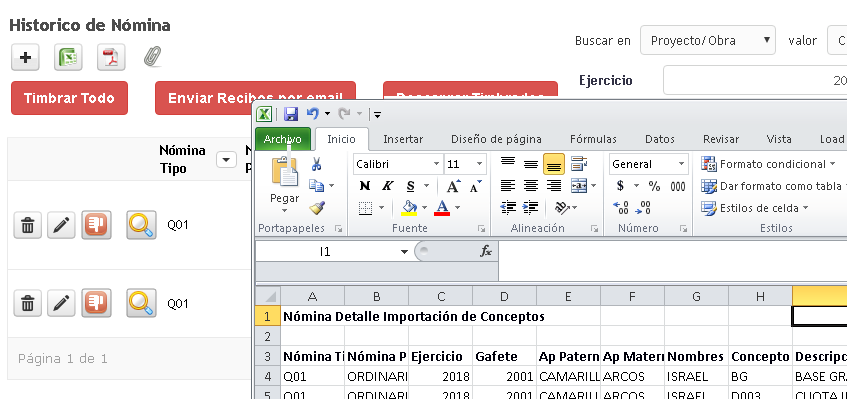
Task: Increase indent in alignment group
Action: click(531, 207)
